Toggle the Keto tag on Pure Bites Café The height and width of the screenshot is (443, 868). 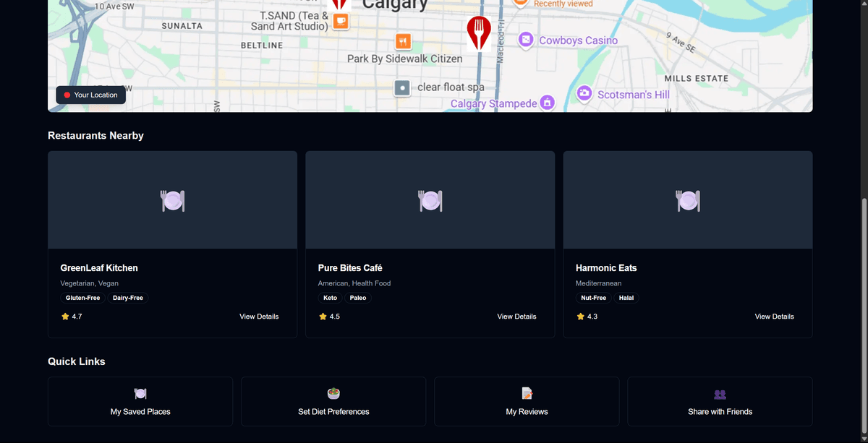(x=330, y=297)
